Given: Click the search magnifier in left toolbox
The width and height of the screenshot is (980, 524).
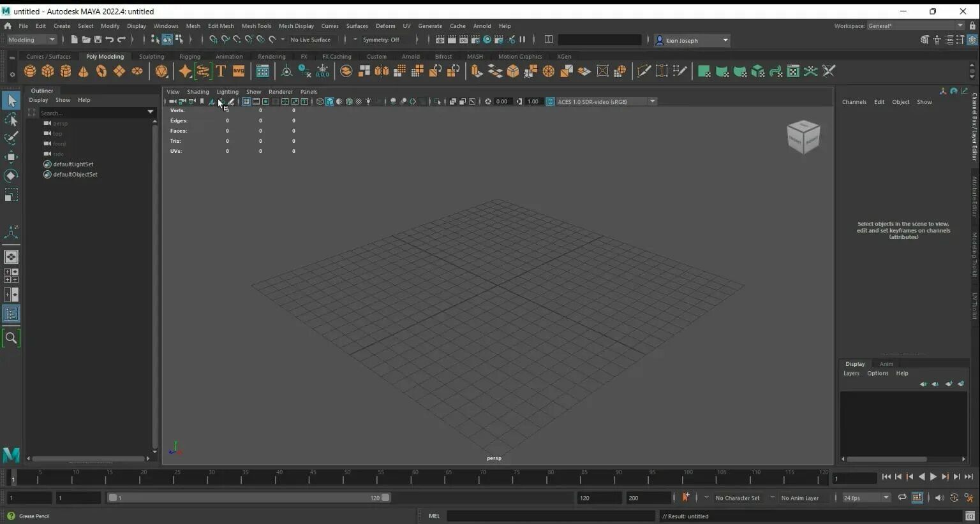Looking at the screenshot, I should (11, 338).
